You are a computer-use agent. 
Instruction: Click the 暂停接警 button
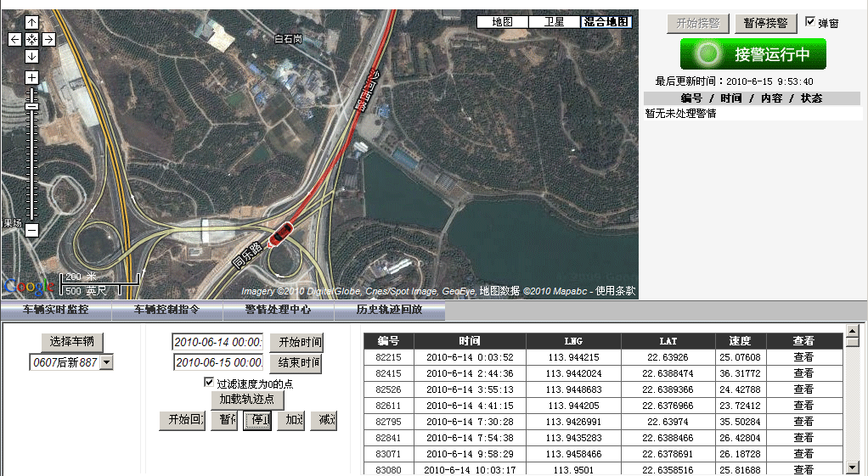tap(765, 23)
